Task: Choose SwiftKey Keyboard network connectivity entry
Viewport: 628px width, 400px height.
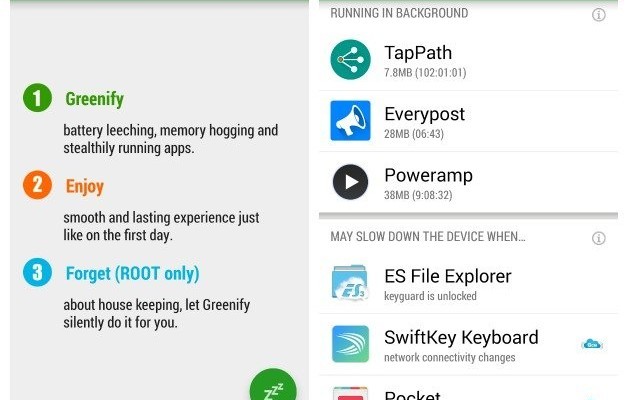Action: pyautogui.click(x=468, y=345)
